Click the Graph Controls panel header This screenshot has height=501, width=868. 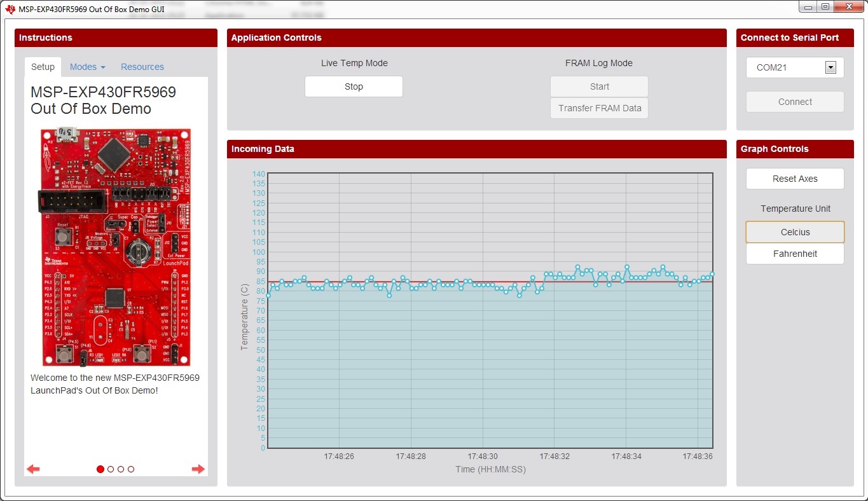pos(795,149)
